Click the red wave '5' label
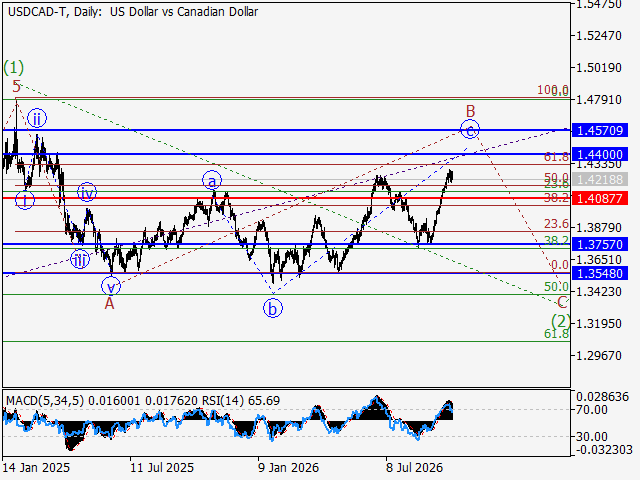The width and height of the screenshot is (640, 480). [x=16, y=86]
